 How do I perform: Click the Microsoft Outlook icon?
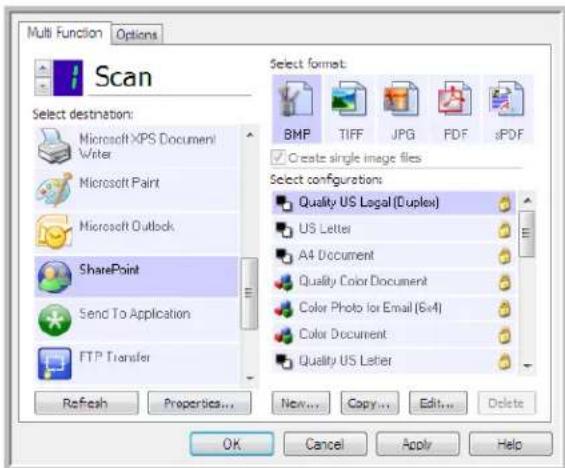click(54, 232)
